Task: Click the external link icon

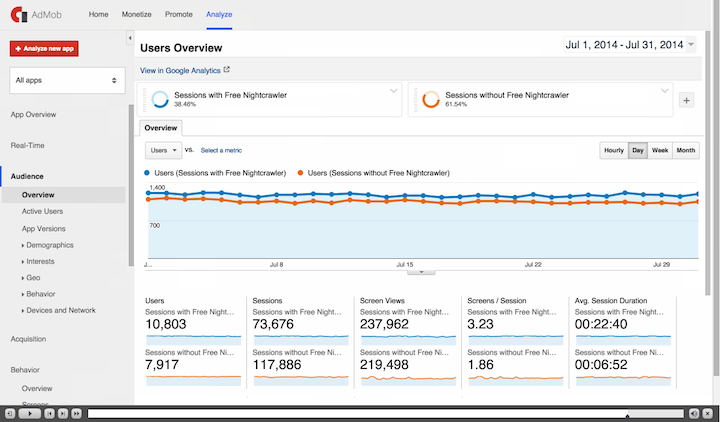Action: coord(226,70)
